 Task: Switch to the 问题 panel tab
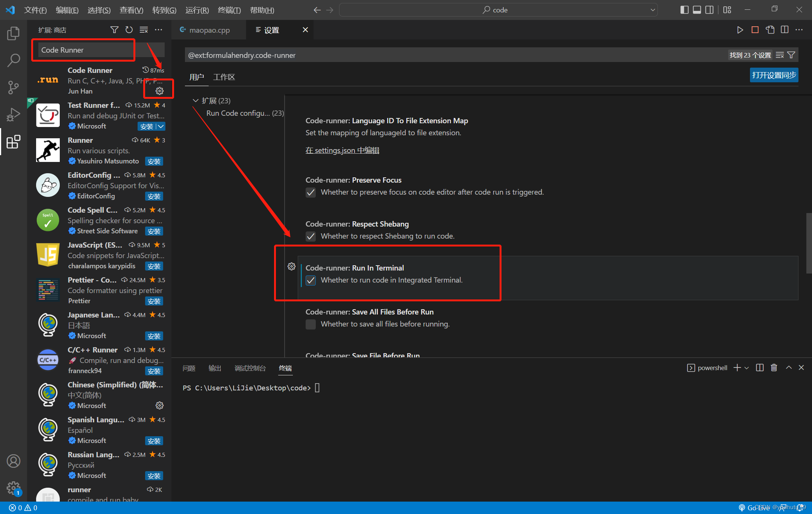point(189,368)
